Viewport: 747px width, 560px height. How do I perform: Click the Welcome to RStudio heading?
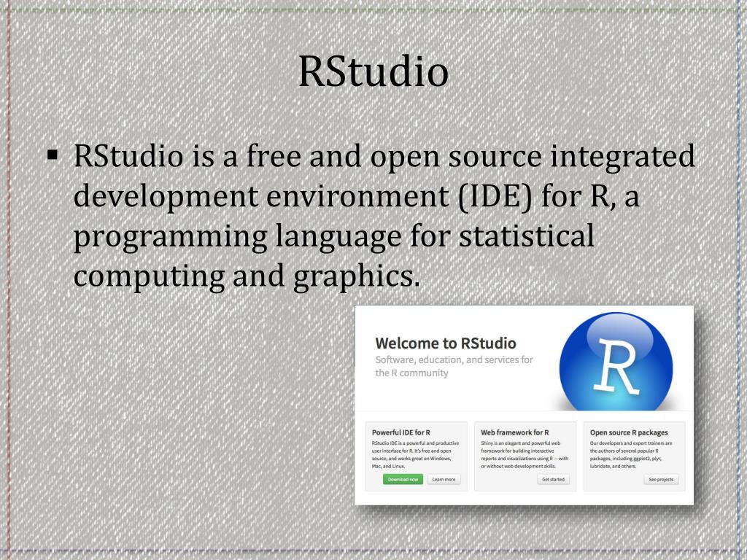pyautogui.click(x=446, y=343)
